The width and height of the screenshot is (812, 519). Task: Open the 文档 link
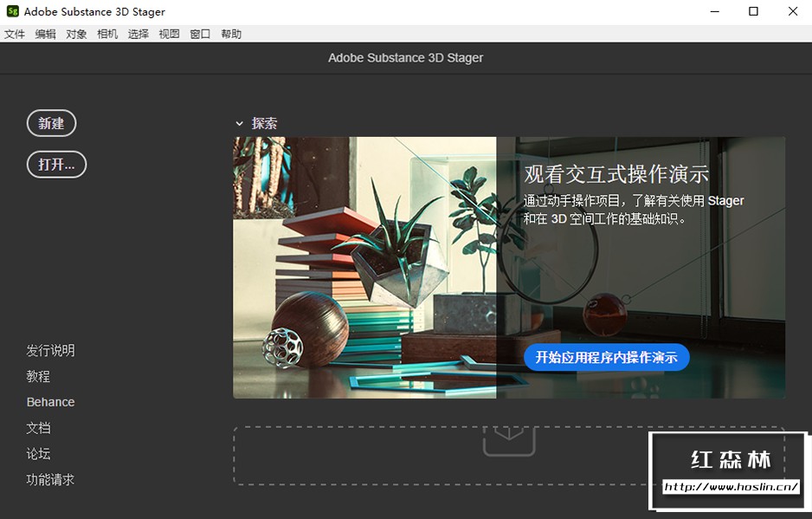click(38, 428)
